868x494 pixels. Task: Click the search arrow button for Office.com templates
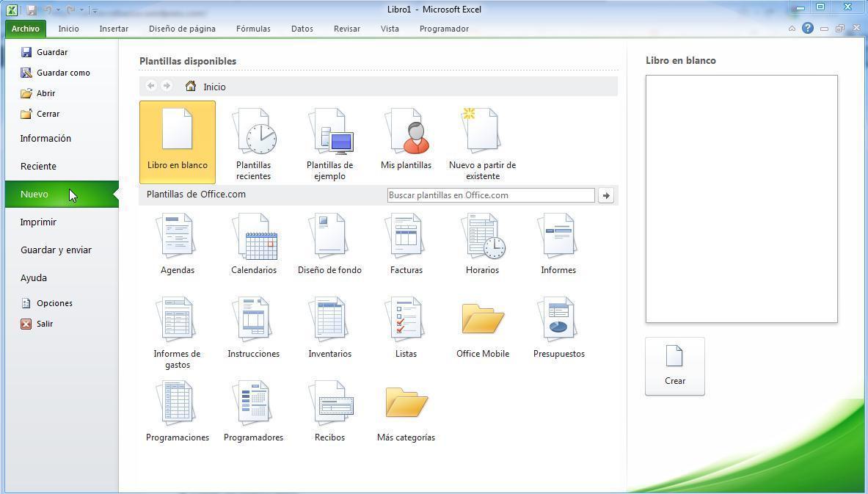click(606, 195)
